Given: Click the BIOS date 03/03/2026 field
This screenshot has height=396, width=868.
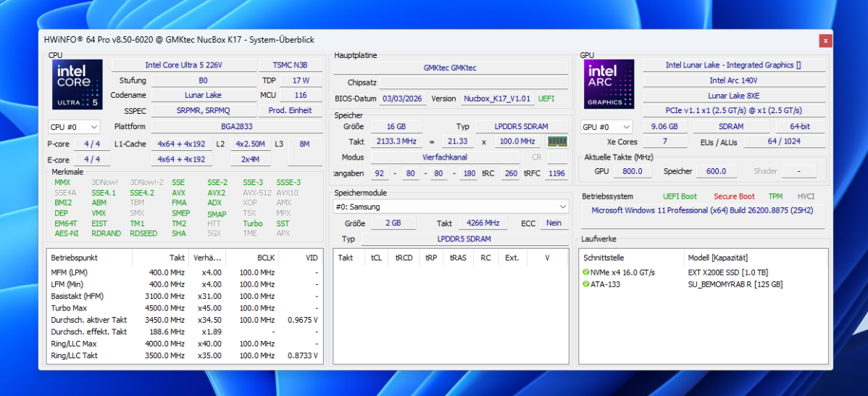Looking at the screenshot, I should (x=402, y=99).
